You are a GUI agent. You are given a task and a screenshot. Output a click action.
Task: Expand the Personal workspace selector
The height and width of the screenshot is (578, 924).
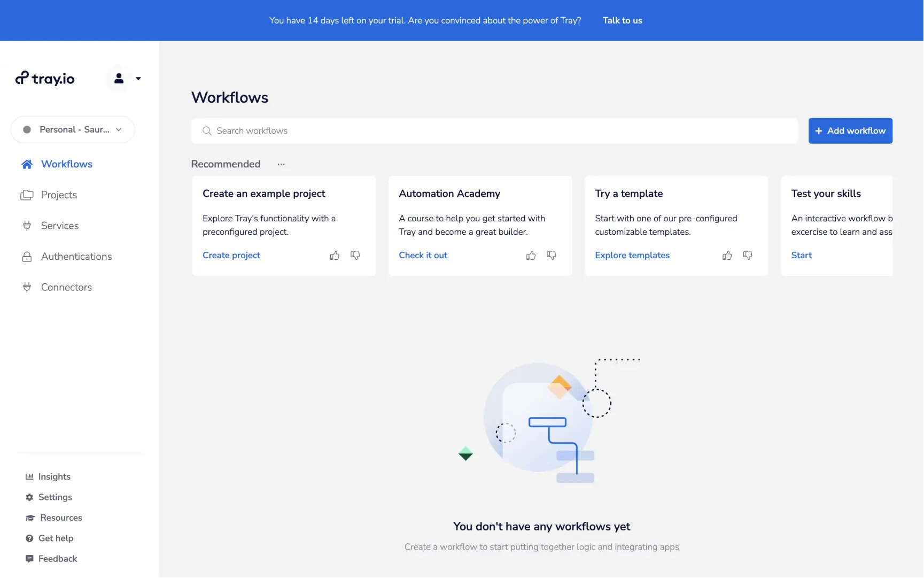click(x=73, y=129)
